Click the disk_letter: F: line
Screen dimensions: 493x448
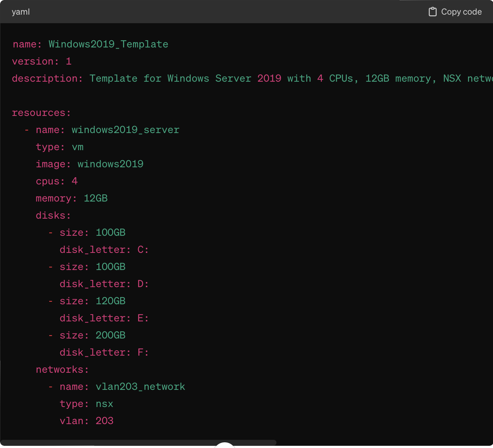[104, 352]
